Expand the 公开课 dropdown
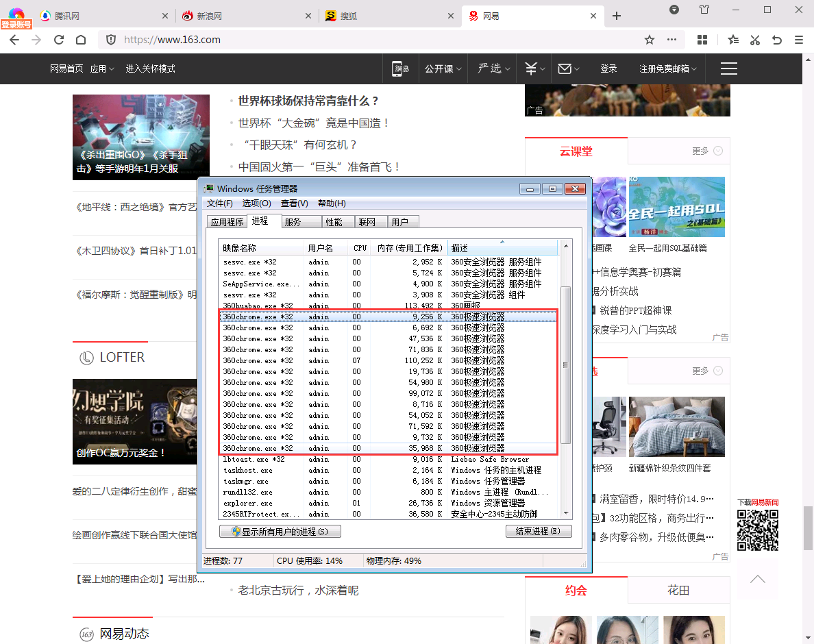 coord(443,69)
